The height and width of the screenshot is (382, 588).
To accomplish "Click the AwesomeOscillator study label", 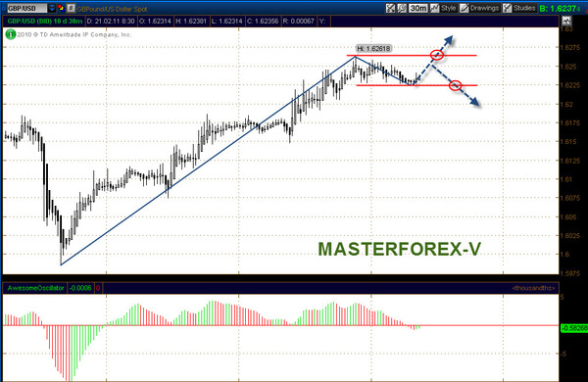I will (35, 288).
